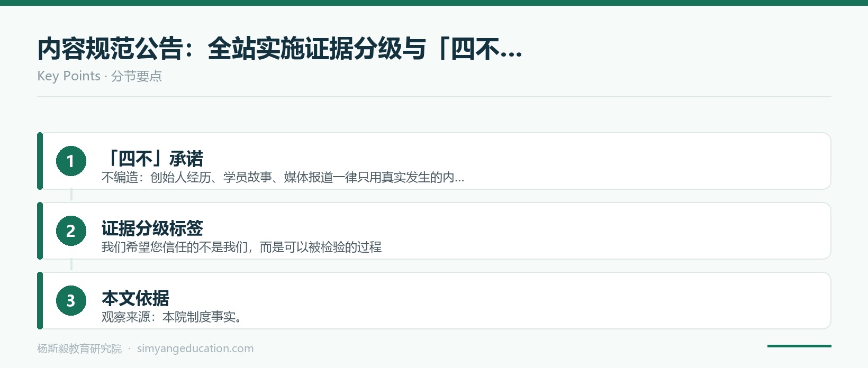This screenshot has height=368, width=868.
Task: Click the text 观察来源：本院制度事实。
Action: [x=172, y=317]
